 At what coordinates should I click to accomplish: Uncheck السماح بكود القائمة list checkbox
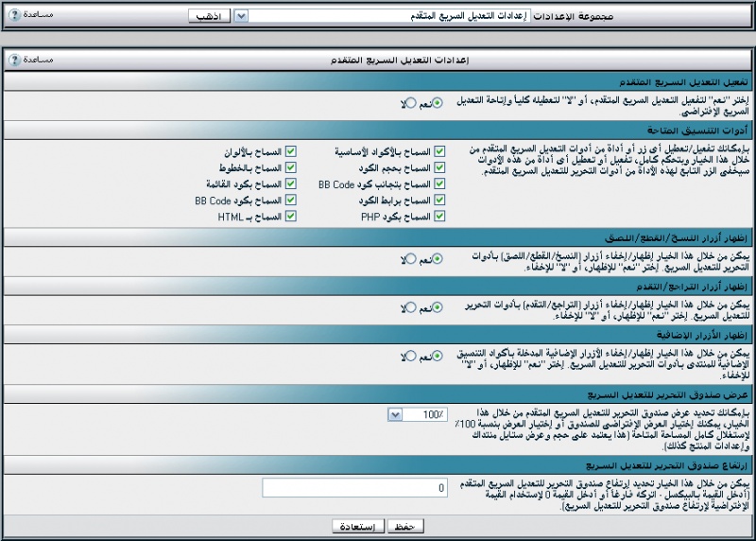(292, 183)
